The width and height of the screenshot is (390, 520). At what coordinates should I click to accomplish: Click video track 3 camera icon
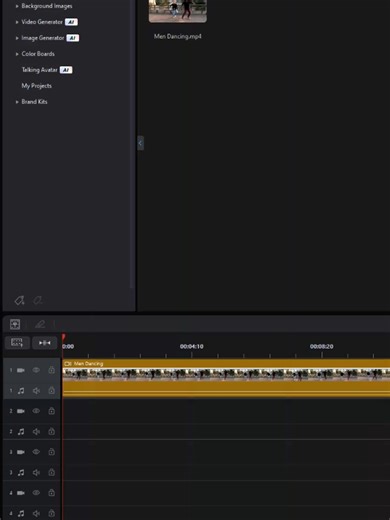[x=21, y=452]
